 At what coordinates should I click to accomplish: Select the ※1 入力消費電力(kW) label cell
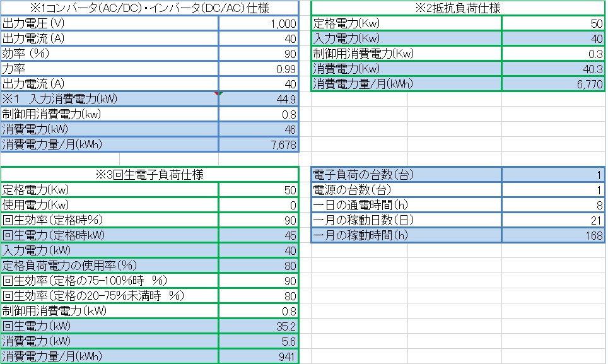(x=110, y=99)
